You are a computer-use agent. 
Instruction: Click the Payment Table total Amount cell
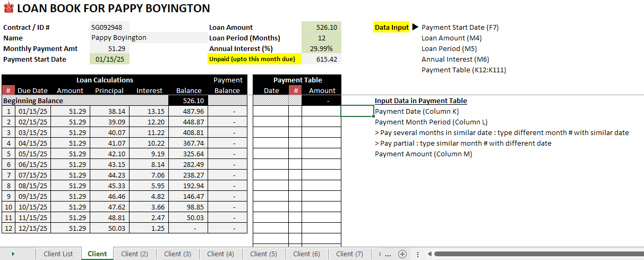321,100
